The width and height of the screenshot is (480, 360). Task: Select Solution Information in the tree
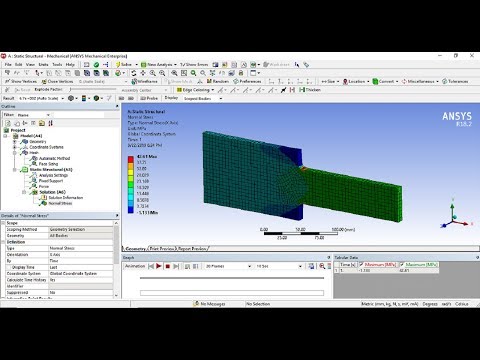point(65,198)
